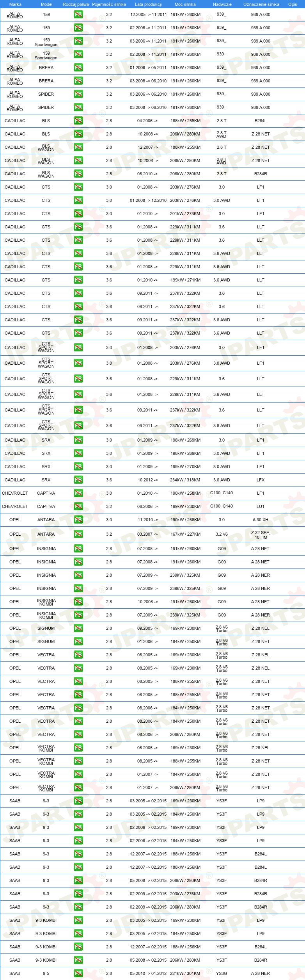Select engine code cell 'LU1'
This screenshot has height=980, width=305.
click(261, 506)
